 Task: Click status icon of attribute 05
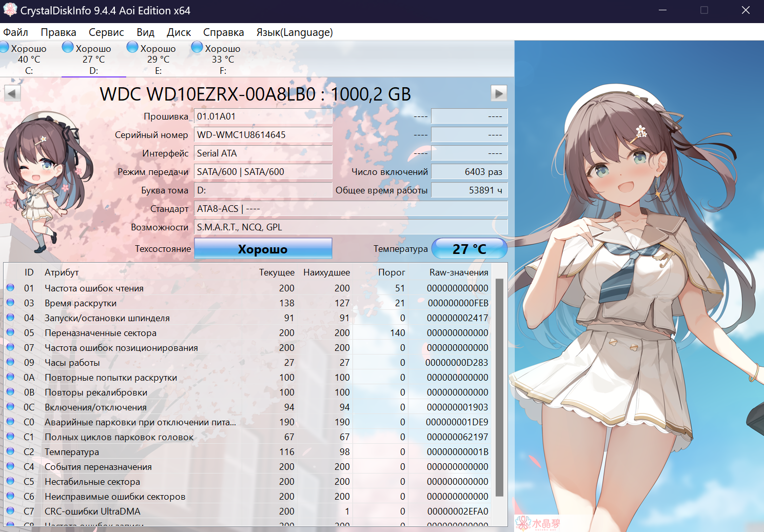pos(10,332)
